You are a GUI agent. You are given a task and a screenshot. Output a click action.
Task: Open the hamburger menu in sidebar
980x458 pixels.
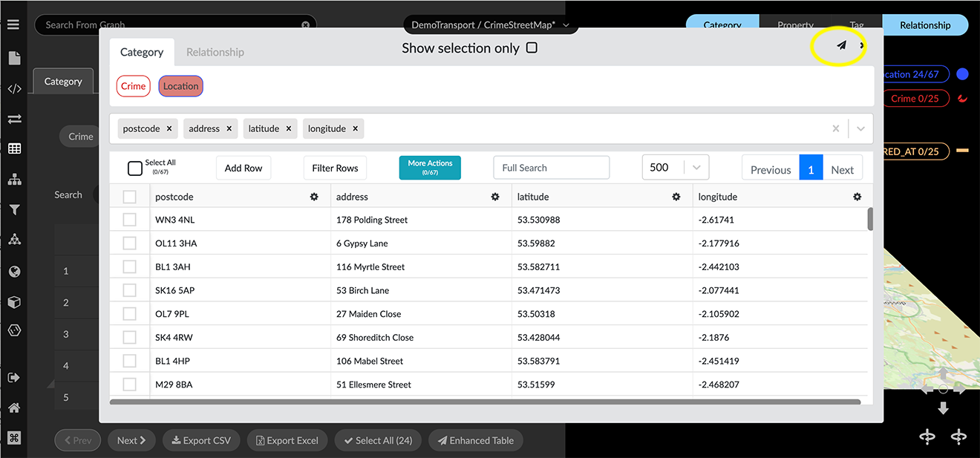(13, 24)
